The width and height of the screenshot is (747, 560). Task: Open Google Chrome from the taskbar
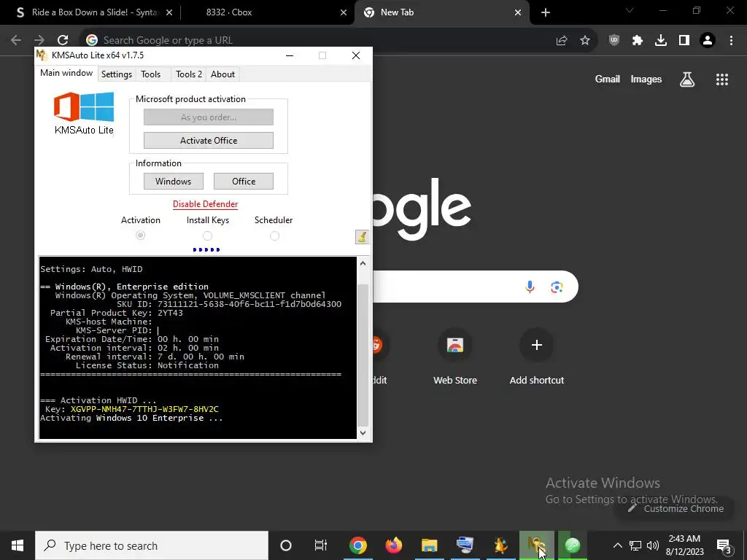coord(358,545)
